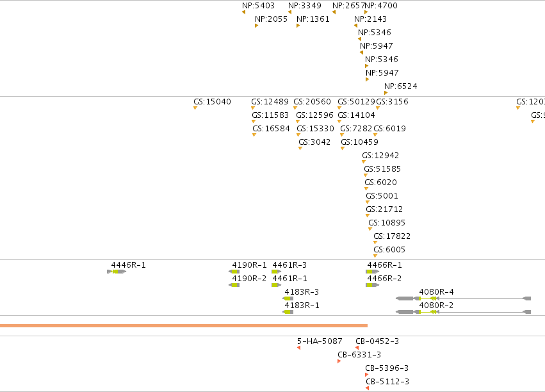Image resolution: width=545 pixels, height=392 pixels.
Task: Click the NP:2143 feature
Action: point(355,26)
